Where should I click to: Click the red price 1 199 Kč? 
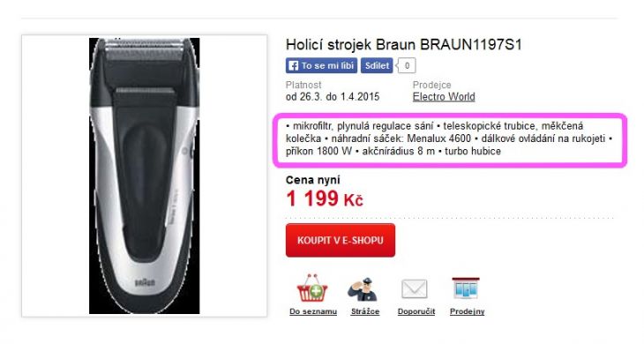pyautogui.click(x=325, y=198)
